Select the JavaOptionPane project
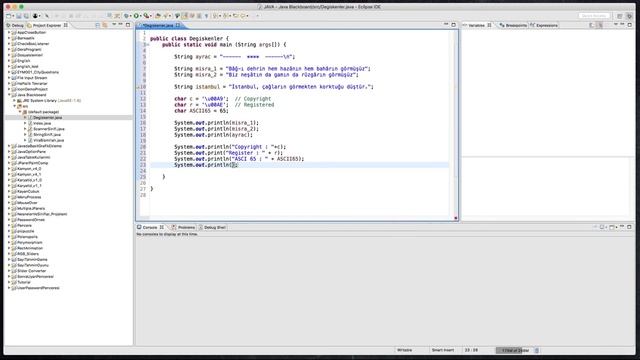The width and height of the screenshot is (640, 360). pos(31,151)
